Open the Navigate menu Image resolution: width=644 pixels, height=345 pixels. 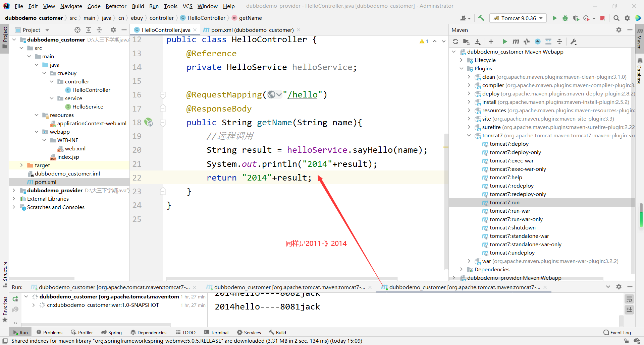tap(71, 6)
